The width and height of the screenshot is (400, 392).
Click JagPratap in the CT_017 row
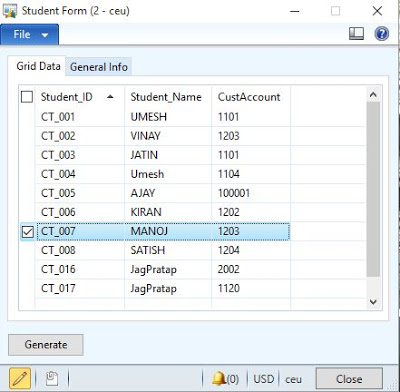pos(154,289)
